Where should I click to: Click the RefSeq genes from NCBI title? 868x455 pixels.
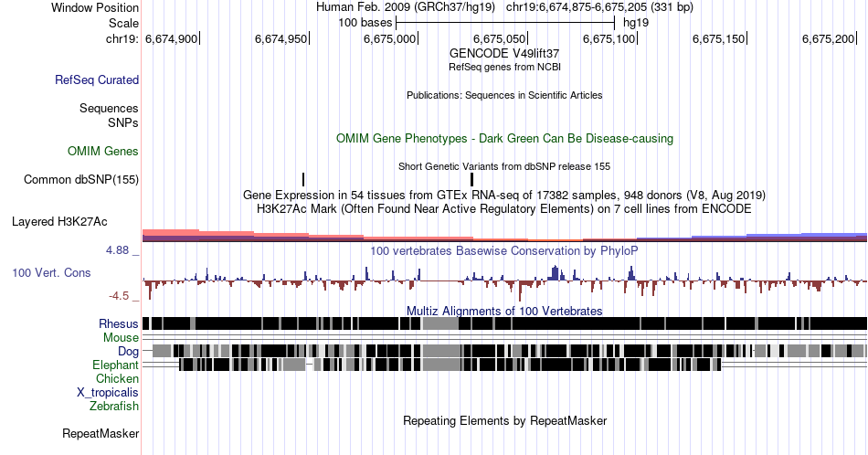click(x=504, y=67)
